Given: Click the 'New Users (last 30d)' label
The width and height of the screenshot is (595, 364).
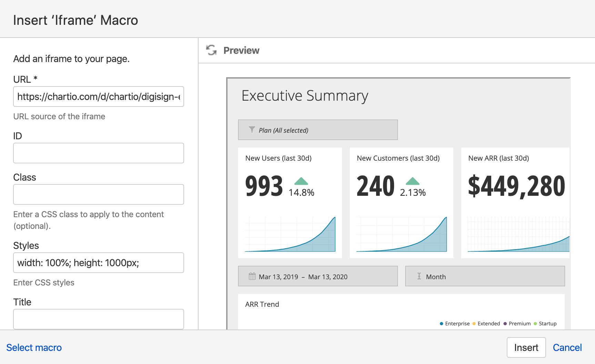Looking at the screenshot, I should (x=278, y=158).
